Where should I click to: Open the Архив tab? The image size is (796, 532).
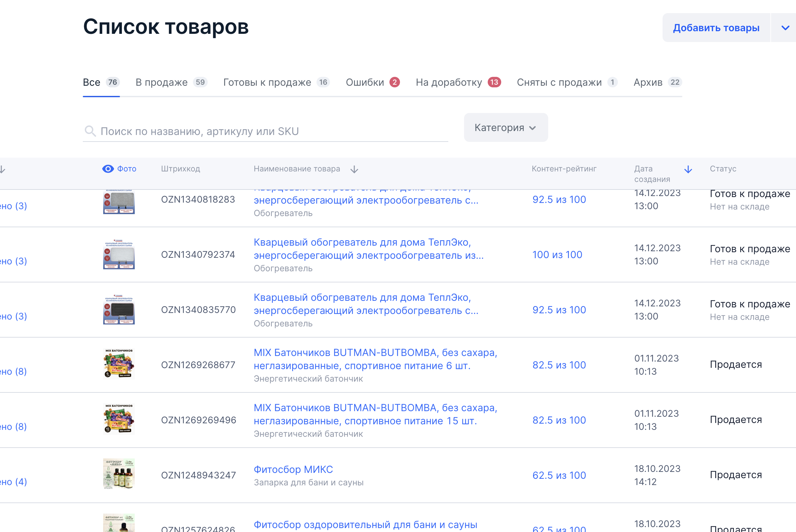point(658,82)
